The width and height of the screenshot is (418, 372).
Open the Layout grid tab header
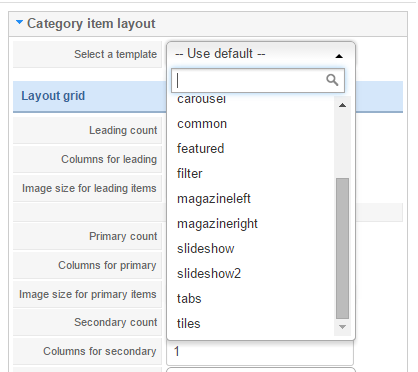click(x=53, y=96)
